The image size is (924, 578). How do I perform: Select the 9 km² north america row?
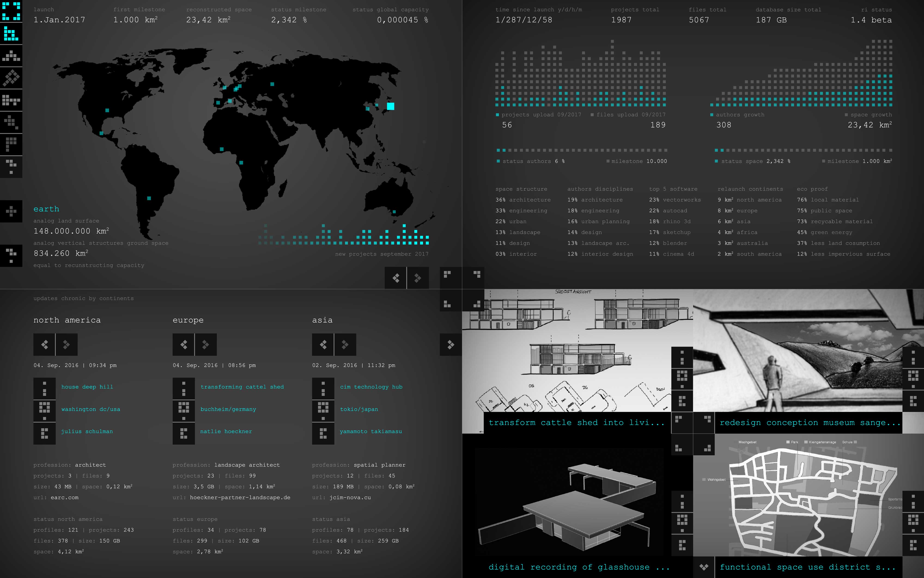pyautogui.click(x=750, y=200)
